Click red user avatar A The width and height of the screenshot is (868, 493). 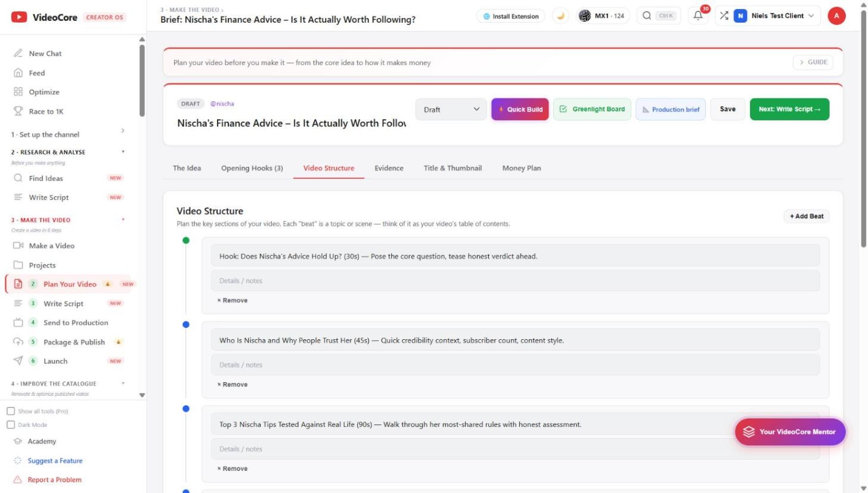pyautogui.click(x=836, y=16)
